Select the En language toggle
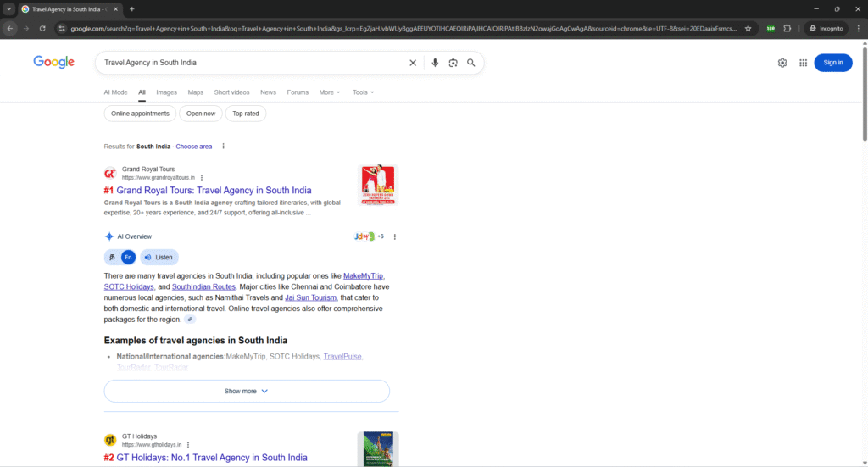868x467 pixels. [128, 258]
